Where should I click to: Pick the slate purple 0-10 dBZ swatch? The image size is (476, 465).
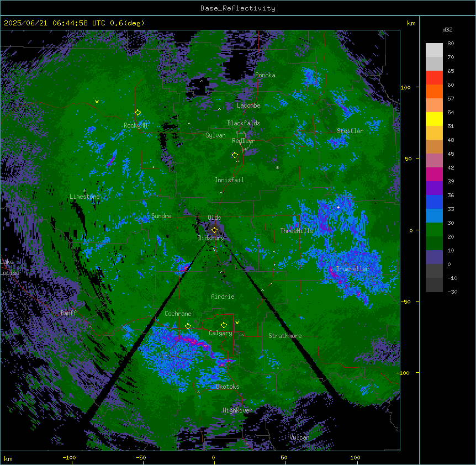(434, 257)
